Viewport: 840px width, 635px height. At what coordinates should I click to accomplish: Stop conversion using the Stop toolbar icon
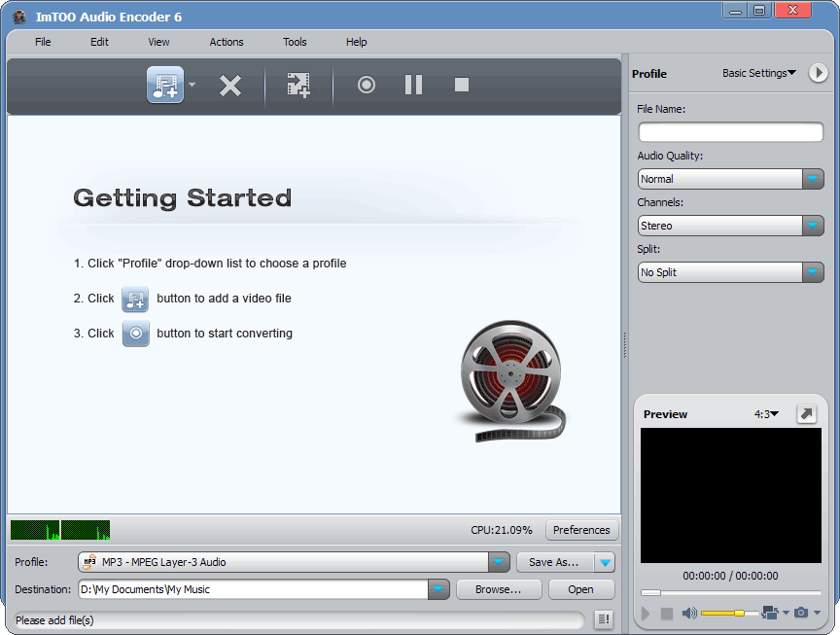click(x=460, y=85)
